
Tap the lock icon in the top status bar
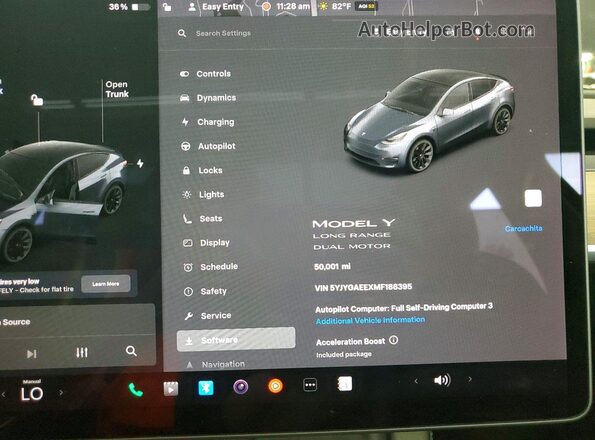pos(167,7)
